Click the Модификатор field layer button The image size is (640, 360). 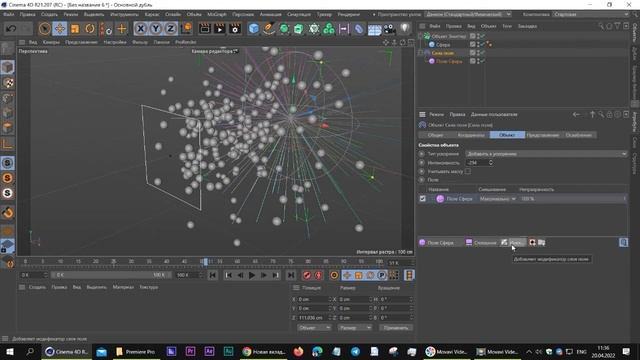coord(513,242)
